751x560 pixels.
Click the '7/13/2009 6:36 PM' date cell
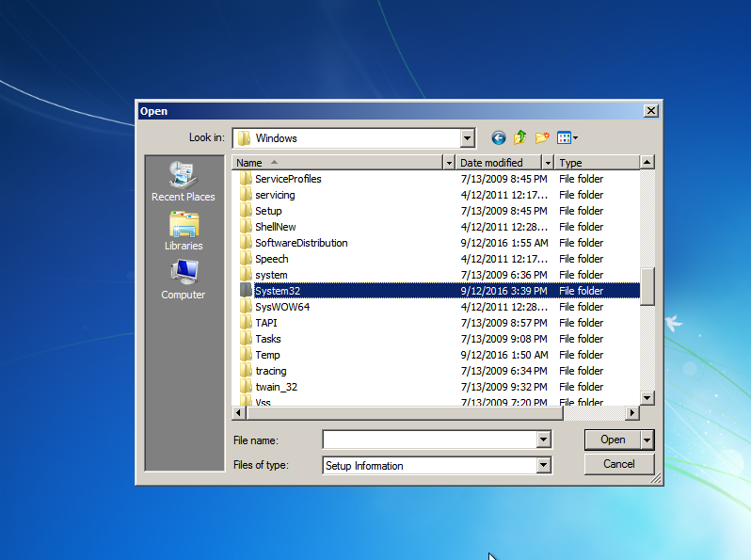[503, 275]
